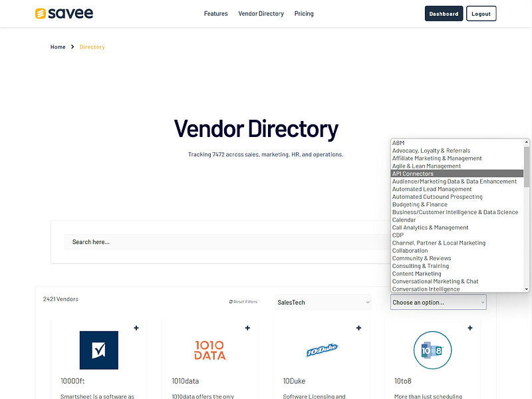The width and height of the screenshot is (532, 399).
Task: Select Automated Lead Management option
Action: [x=457, y=189]
